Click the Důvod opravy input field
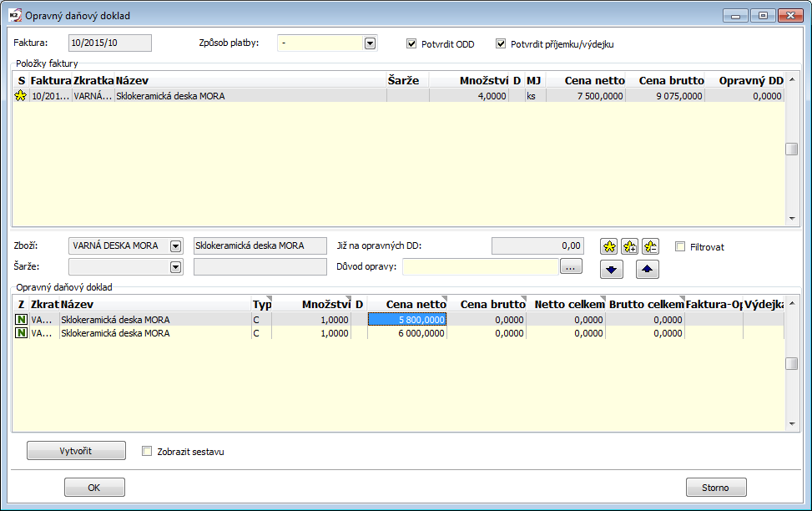Viewport: 812px width, 511px height. pyautogui.click(x=481, y=267)
